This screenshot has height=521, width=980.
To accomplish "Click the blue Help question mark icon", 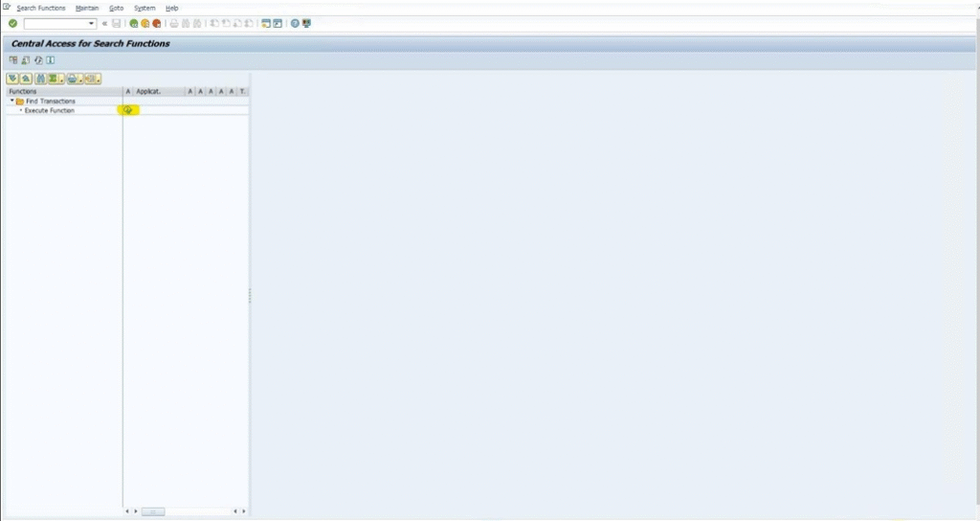I will [295, 23].
